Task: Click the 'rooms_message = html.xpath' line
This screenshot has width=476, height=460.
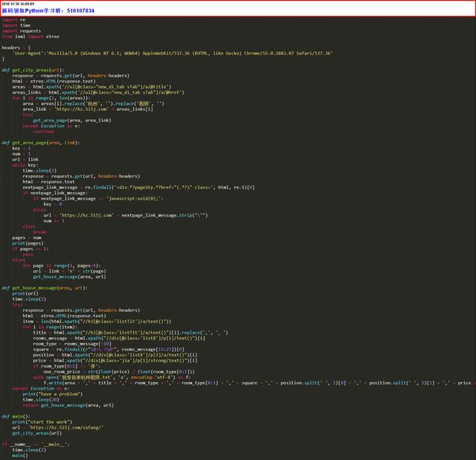Action: (119, 338)
